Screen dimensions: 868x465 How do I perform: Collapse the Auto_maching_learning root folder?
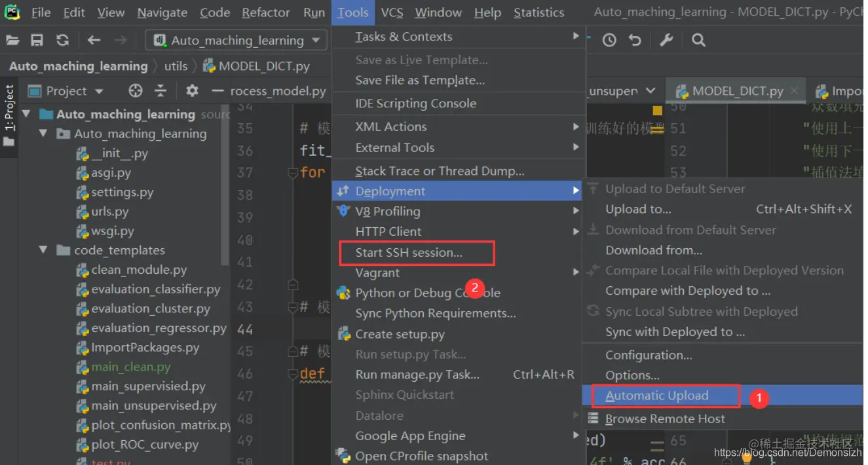(x=26, y=114)
